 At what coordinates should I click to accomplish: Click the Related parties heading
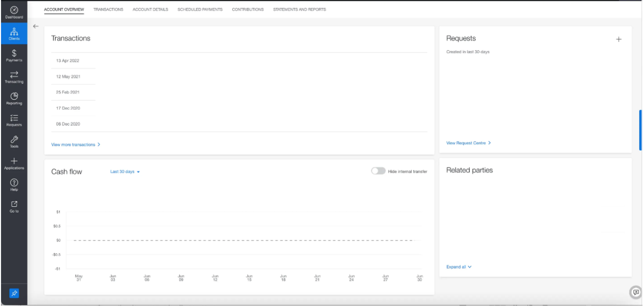click(x=469, y=170)
